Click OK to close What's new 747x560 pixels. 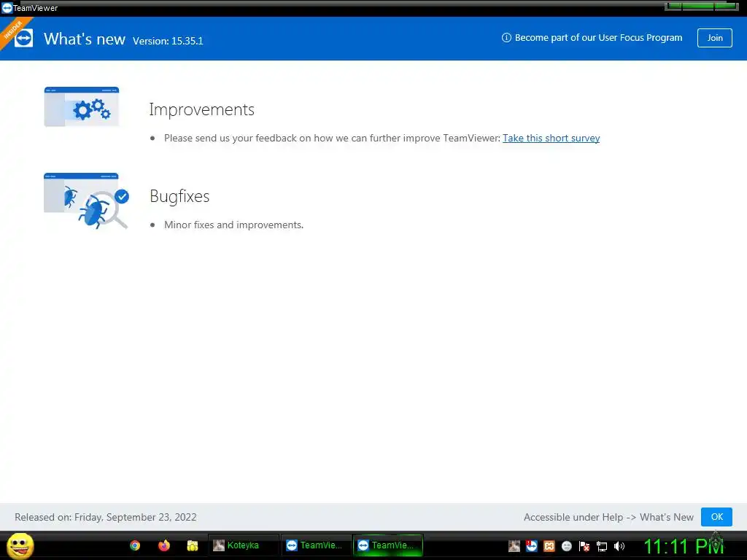pos(716,517)
